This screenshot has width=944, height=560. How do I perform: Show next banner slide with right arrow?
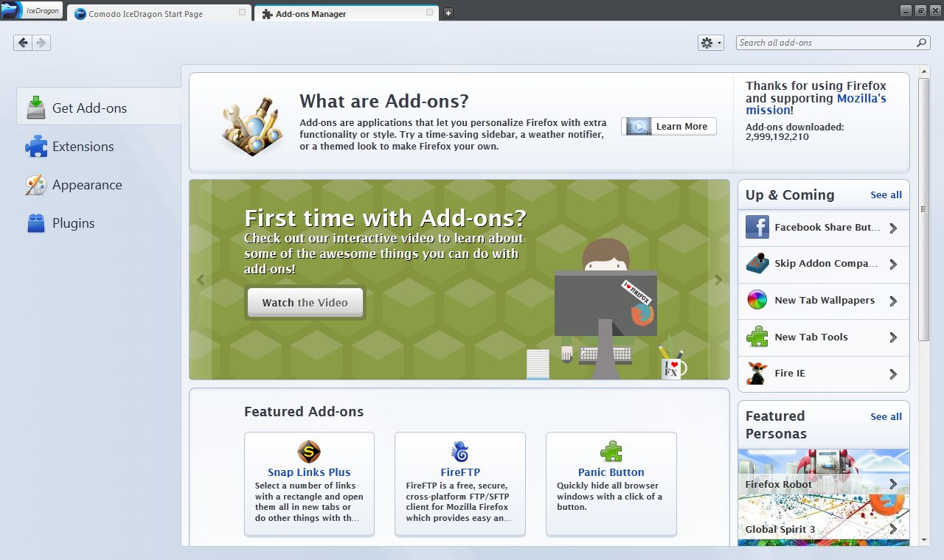coord(718,280)
